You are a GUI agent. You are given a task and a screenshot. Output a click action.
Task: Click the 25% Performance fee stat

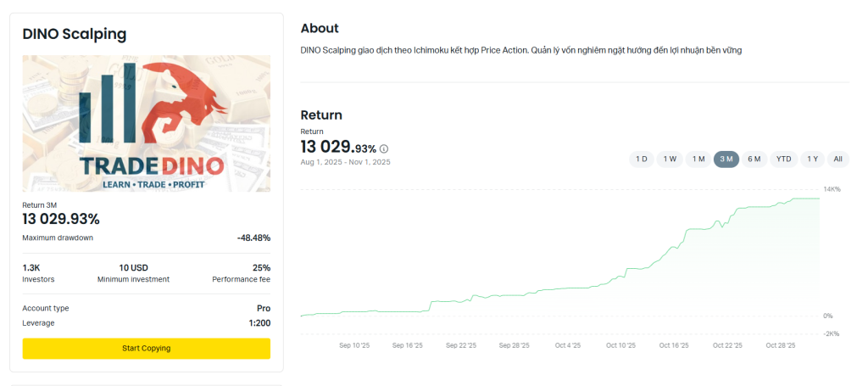(260, 268)
